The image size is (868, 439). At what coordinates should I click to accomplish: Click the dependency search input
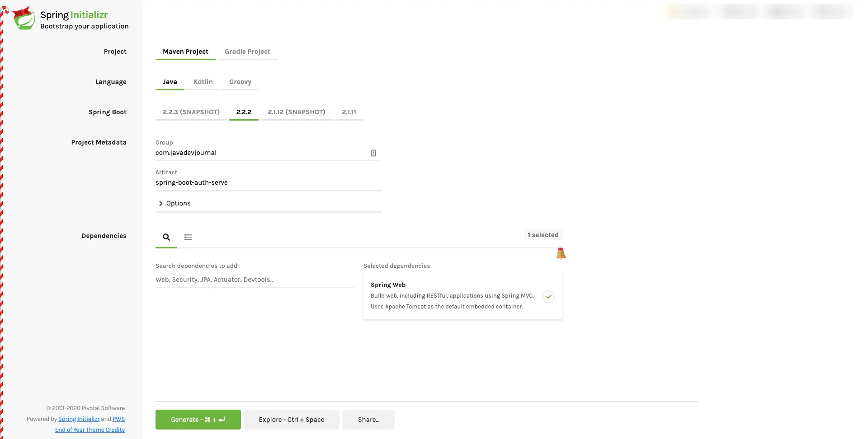tap(255, 280)
